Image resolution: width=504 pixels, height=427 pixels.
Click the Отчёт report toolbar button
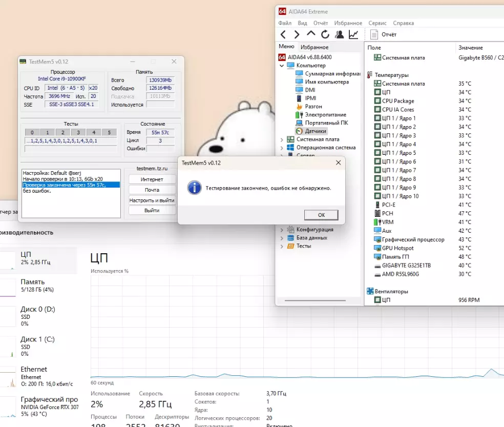(384, 34)
